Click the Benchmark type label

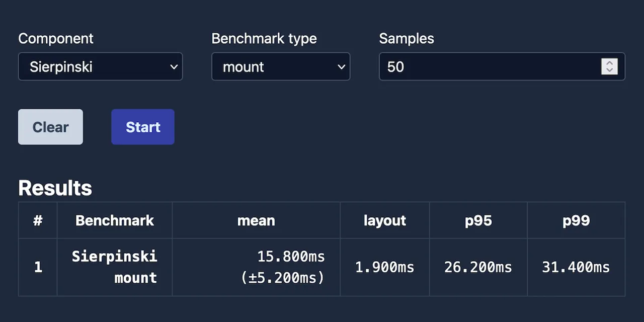coord(264,39)
